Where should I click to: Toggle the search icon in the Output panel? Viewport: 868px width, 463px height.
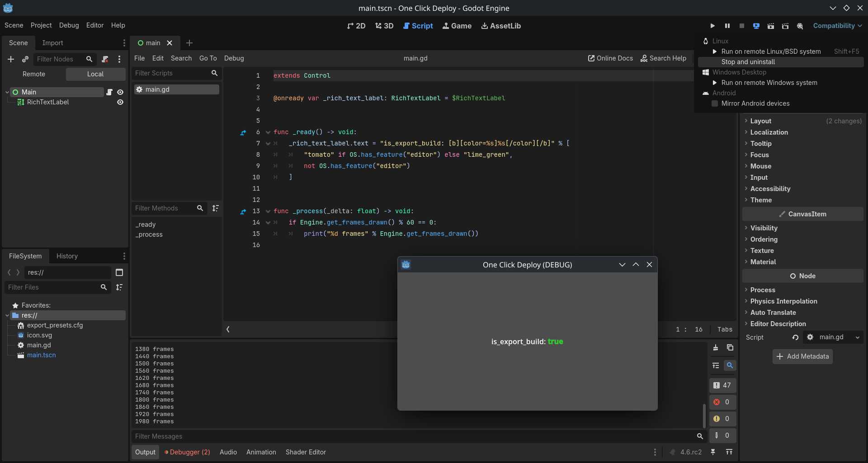tap(730, 365)
